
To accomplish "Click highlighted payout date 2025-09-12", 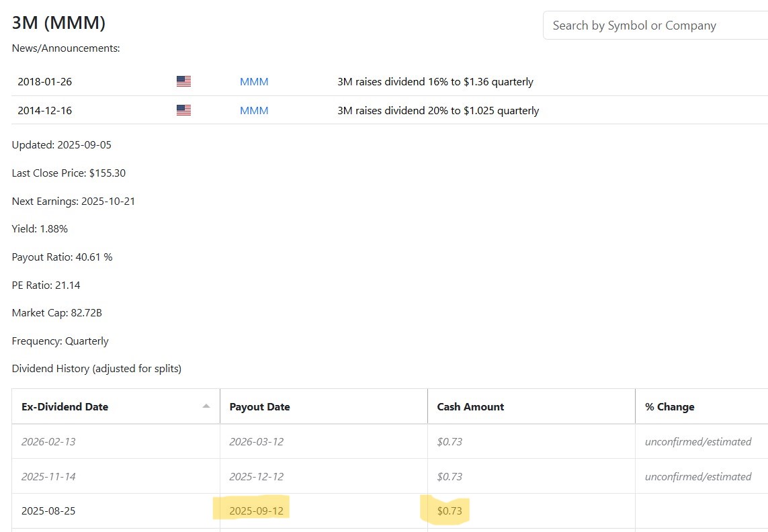I will (x=256, y=511).
